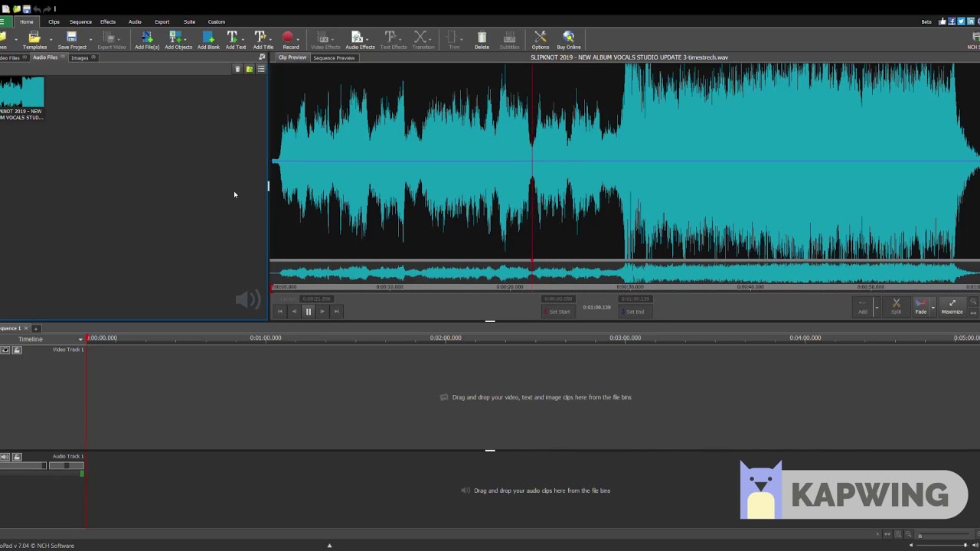
Task: Click the Add Blank clip icon
Action: click(x=208, y=37)
